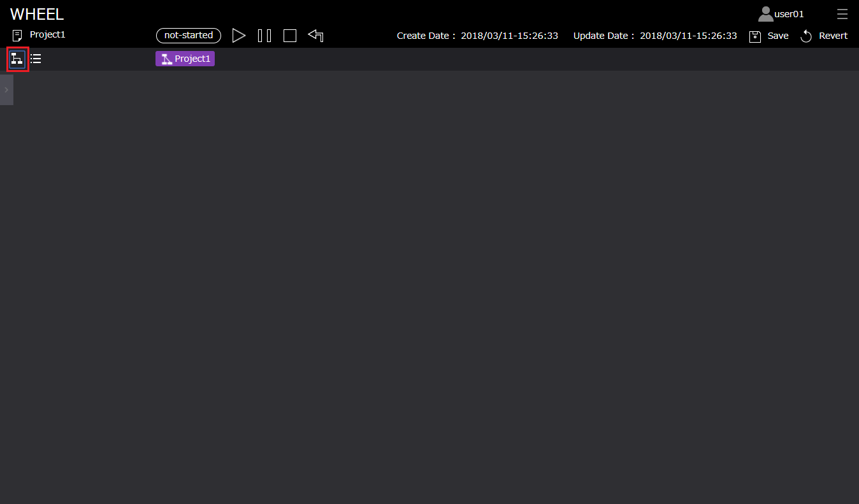Click the Update Date timestamp
The height and width of the screenshot is (504, 859).
tap(688, 36)
